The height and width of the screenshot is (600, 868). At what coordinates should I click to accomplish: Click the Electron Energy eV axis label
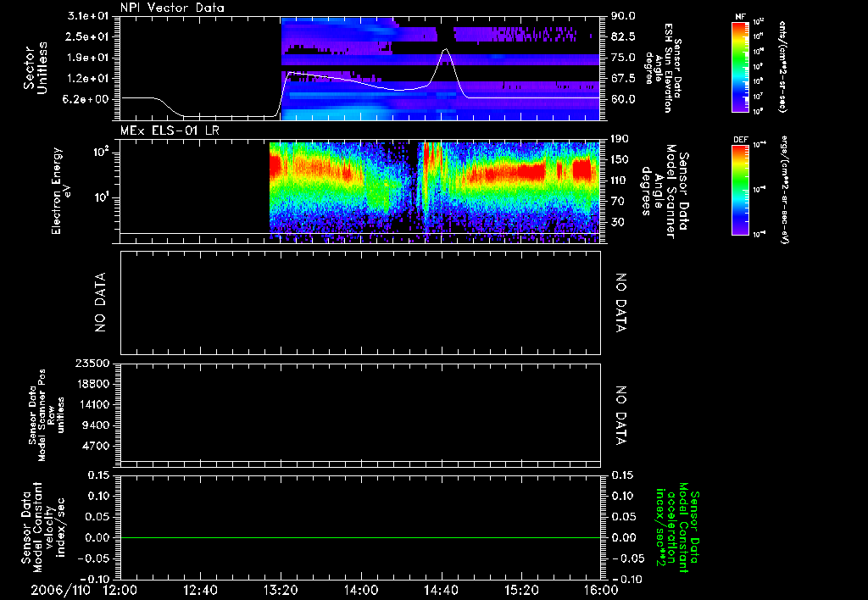[x=61, y=191]
